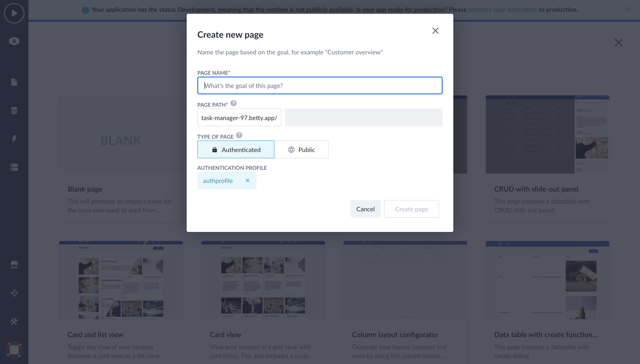Click Cancel to dismiss the dialog

pos(365,209)
